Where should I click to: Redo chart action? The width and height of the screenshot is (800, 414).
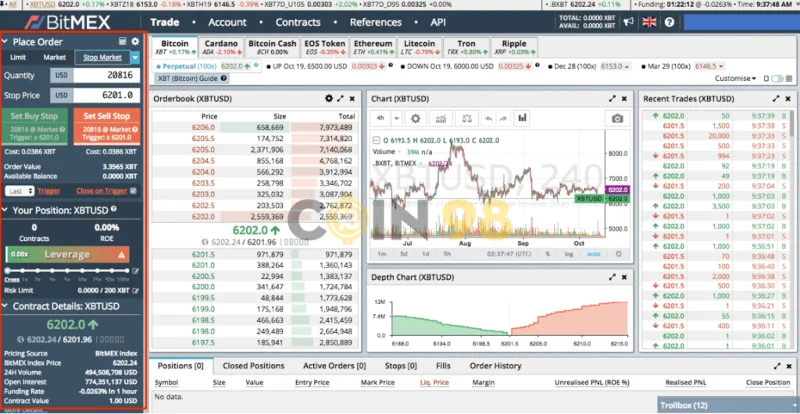[x=503, y=118]
